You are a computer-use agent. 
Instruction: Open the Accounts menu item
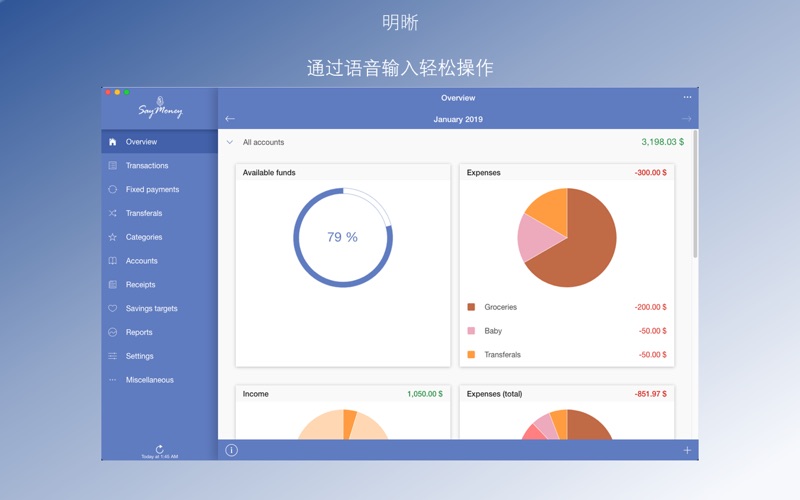tap(160, 261)
